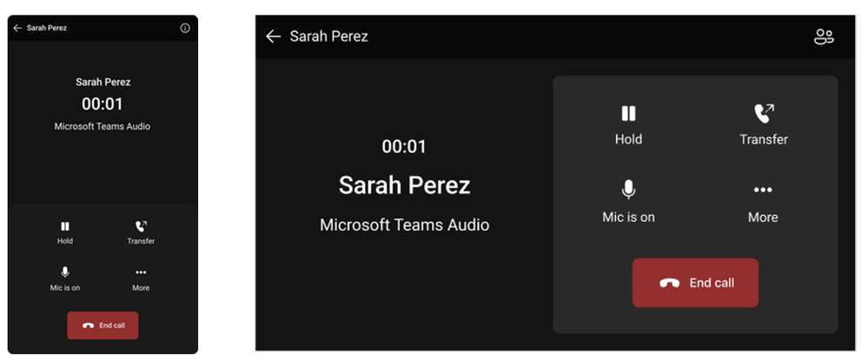This screenshot has width=868, height=361.
Task: Click the Hold label in landscape panel
Action: pos(628,139)
